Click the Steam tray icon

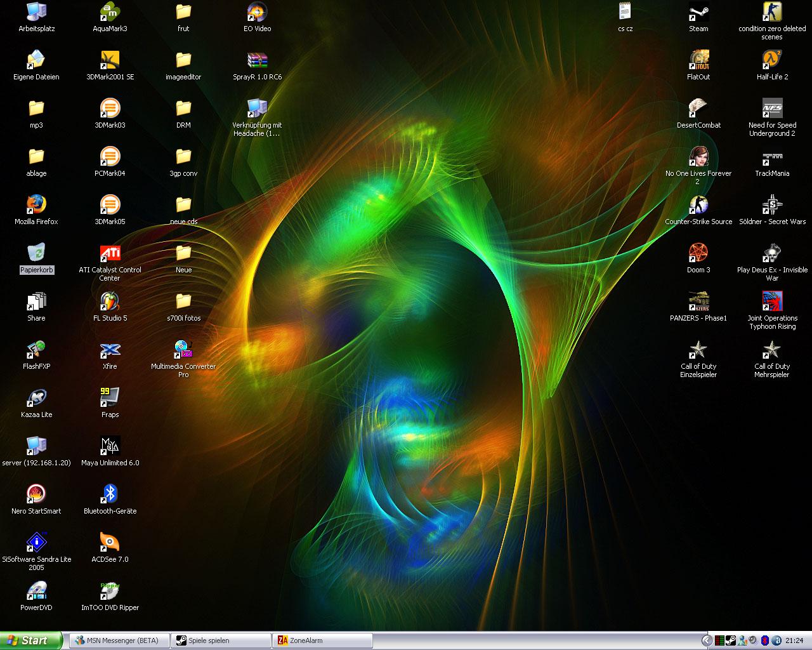click(730, 640)
